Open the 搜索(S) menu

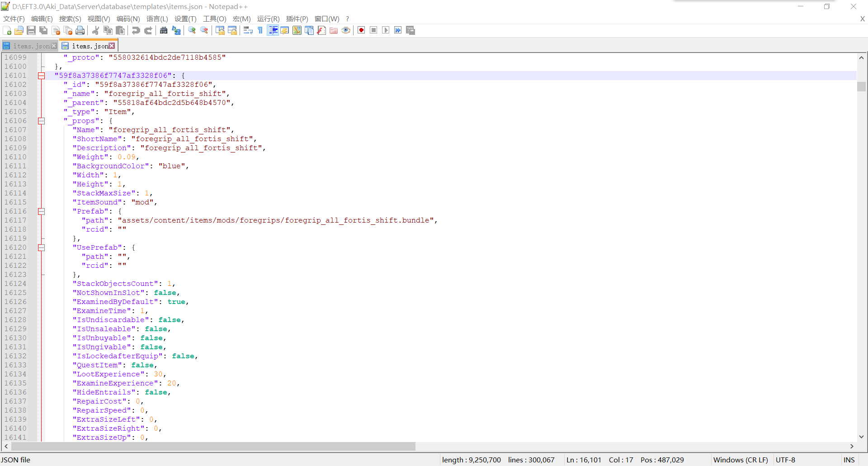pos(70,19)
